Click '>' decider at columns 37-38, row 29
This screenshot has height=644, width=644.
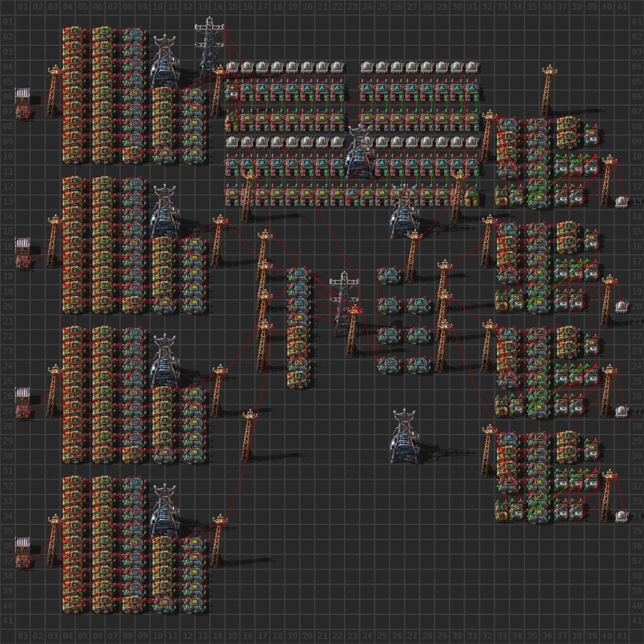coord(569,438)
